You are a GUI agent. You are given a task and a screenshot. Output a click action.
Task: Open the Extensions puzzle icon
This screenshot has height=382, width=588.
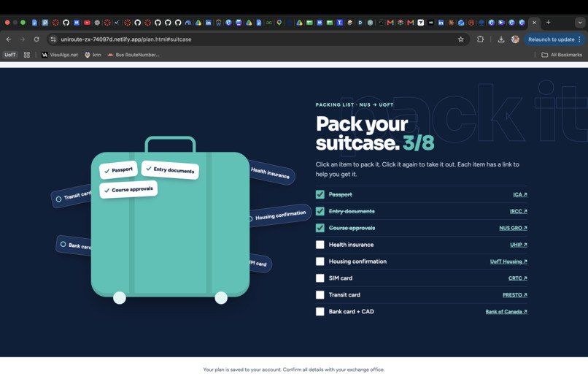pos(480,39)
